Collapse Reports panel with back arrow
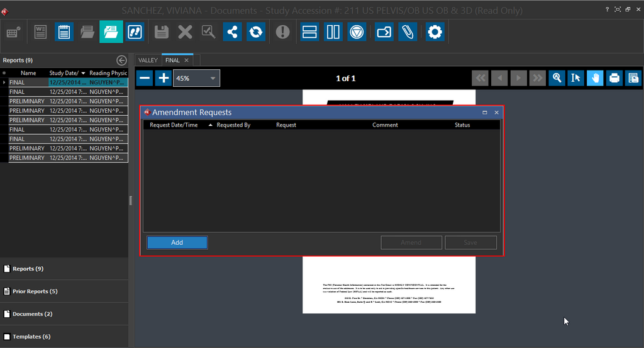644x348 pixels. [x=121, y=60]
